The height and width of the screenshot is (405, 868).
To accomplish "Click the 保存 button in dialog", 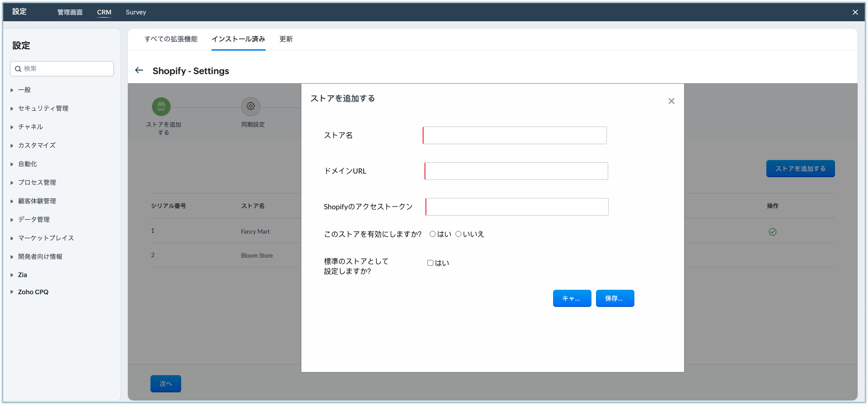I will pos(615,298).
